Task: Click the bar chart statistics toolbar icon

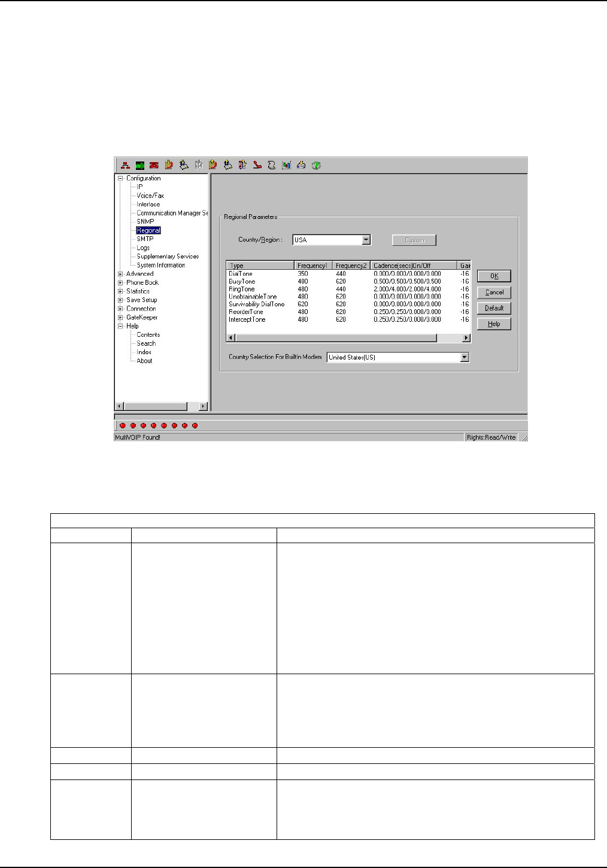Action: (x=286, y=165)
